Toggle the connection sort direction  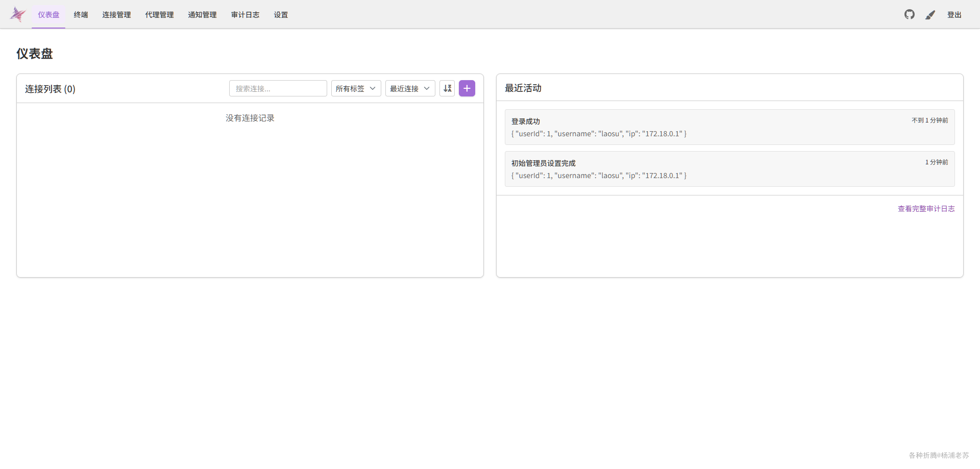click(447, 88)
